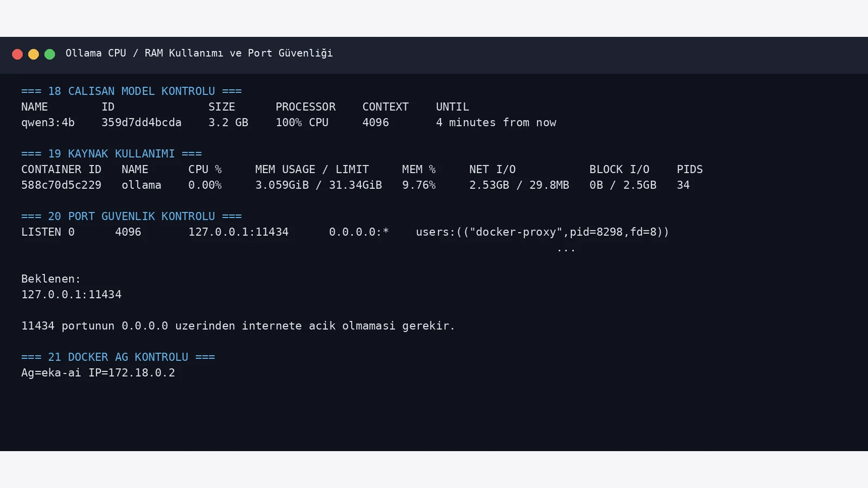Click block I/O value '0B / 2.5GB'
Viewport: 868px width, 488px height.
pos(623,185)
